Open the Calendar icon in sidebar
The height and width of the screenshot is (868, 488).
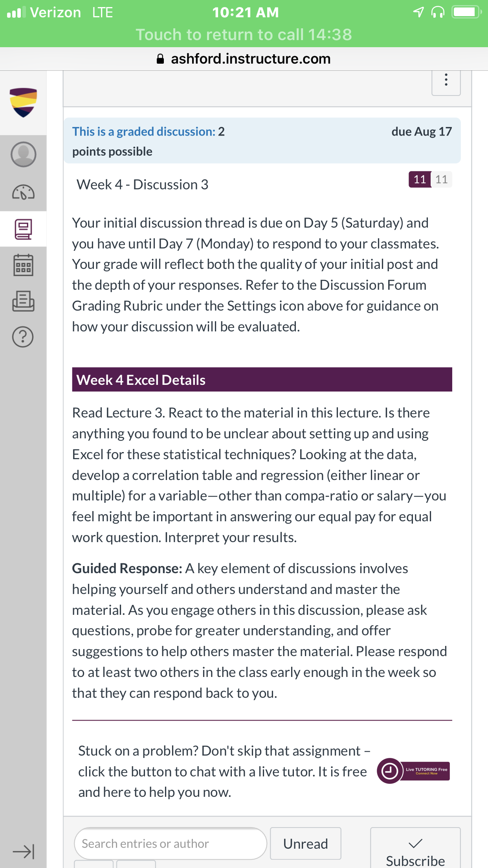pos(23,265)
